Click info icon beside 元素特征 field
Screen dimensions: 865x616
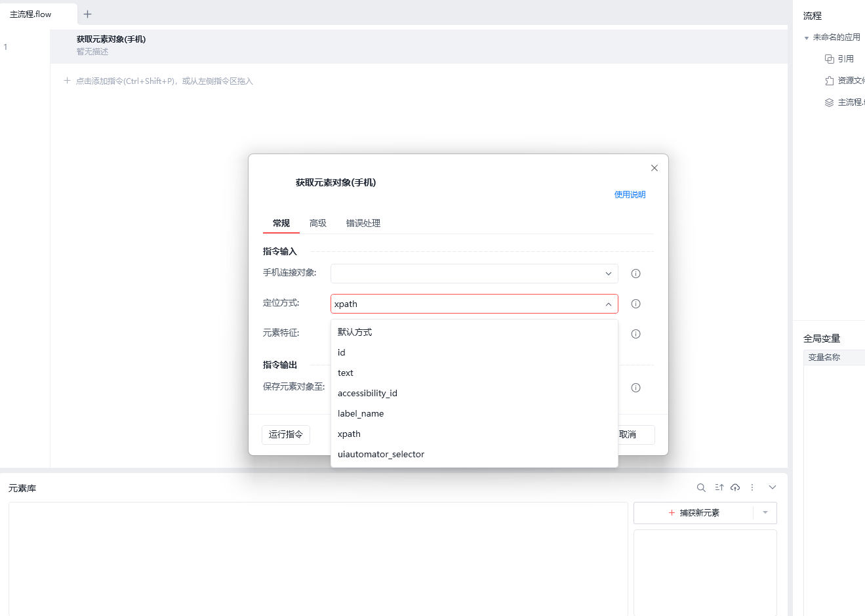coord(635,334)
